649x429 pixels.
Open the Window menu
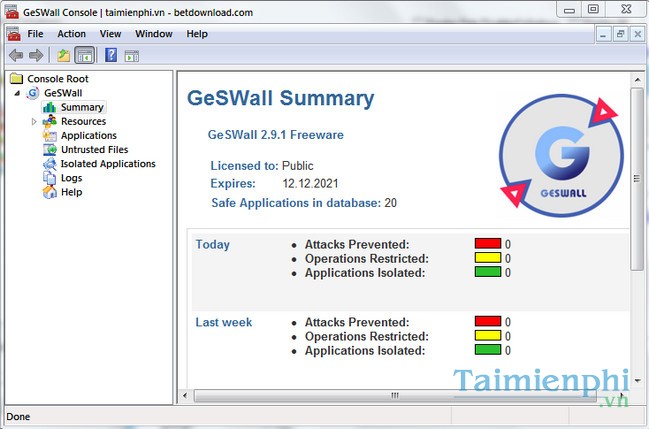pos(153,33)
